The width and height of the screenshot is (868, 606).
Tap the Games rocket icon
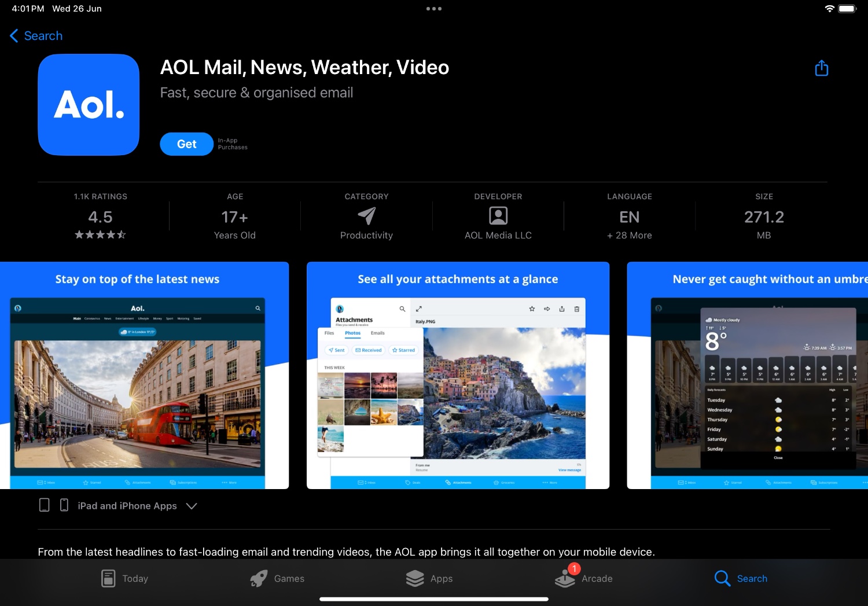click(259, 578)
